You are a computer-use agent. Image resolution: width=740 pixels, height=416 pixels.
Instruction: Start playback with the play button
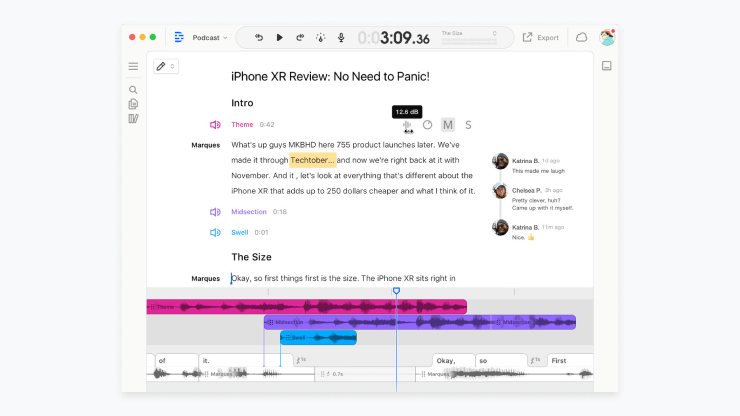pyautogui.click(x=279, y=37)
